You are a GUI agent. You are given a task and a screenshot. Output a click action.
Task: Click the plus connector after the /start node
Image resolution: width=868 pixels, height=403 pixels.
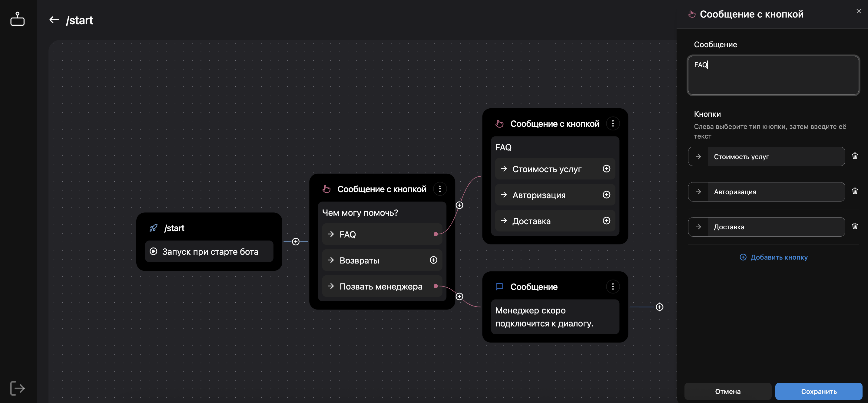(x=296, y=242)
